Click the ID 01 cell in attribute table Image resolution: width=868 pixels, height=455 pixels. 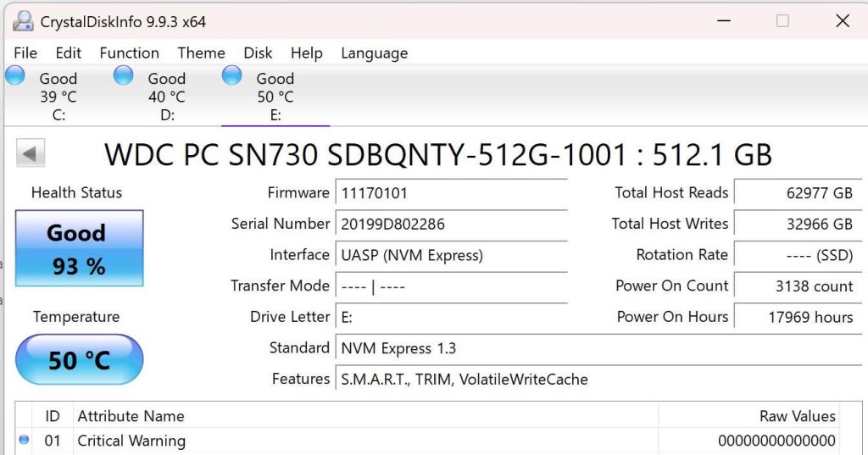point(52,441)
